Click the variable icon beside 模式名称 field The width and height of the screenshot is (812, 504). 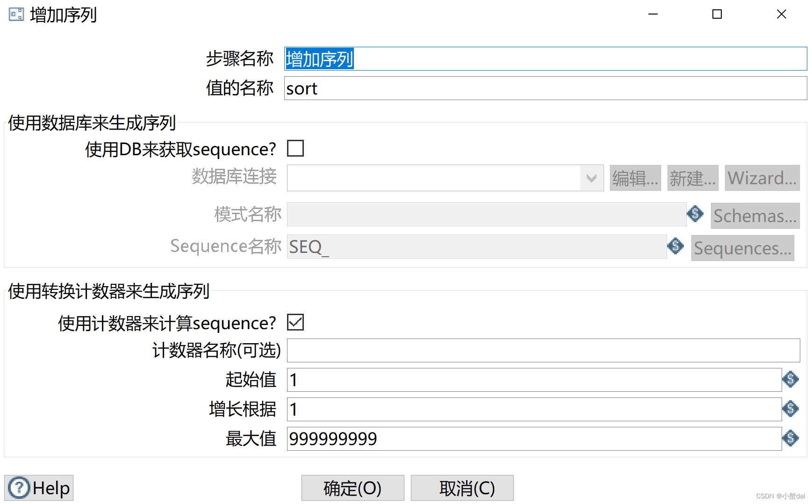(695, 214)
